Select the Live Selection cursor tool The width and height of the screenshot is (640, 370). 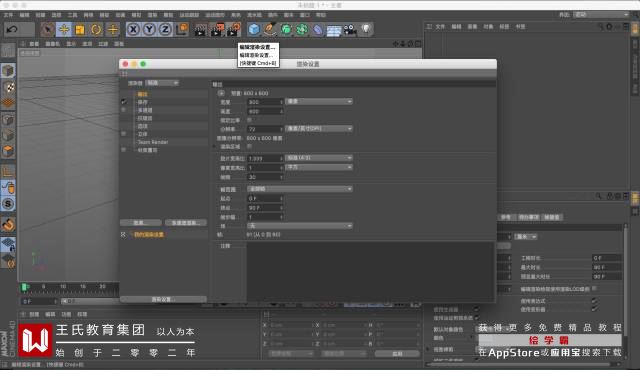[x=47, y=29]
